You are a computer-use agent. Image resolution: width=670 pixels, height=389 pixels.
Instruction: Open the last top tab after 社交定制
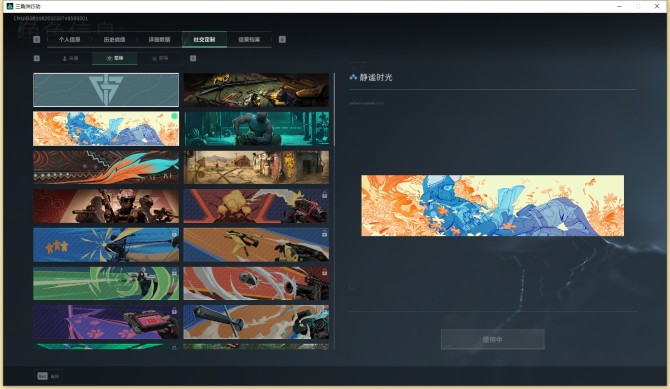coord(249,39)
